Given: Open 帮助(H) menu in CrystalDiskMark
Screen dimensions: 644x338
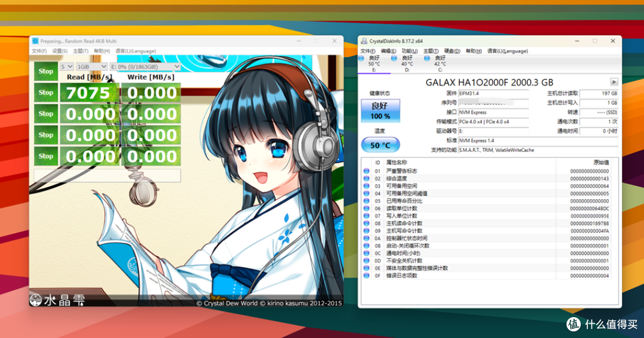Looking at the screenshot, I should (102, 51).
